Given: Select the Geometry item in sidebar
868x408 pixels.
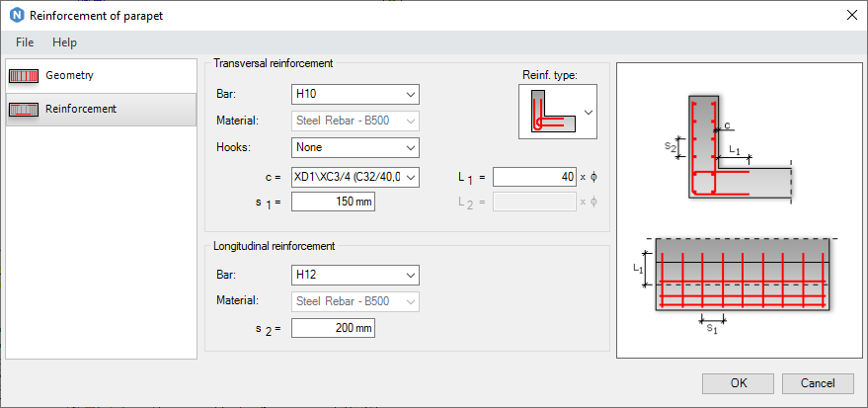Looking at the screenshot, I should [x=69, y=75].
